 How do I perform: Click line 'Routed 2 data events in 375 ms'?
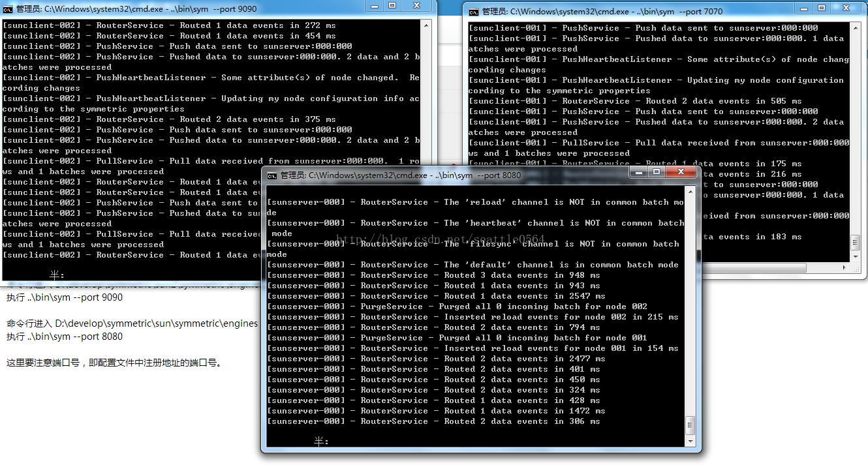169,119
